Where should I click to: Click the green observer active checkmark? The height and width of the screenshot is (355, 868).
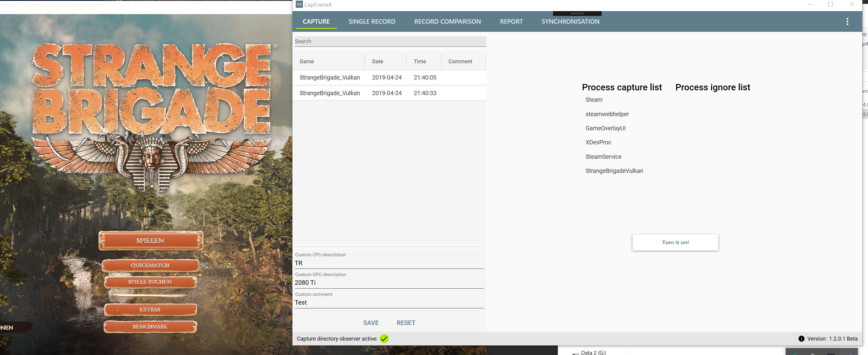(x=384, y=338)
